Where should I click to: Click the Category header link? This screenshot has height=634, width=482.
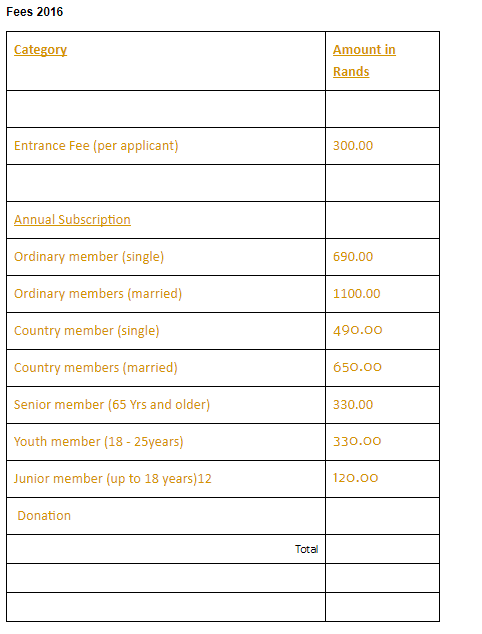pyautogui.click(x=40, y=50)
